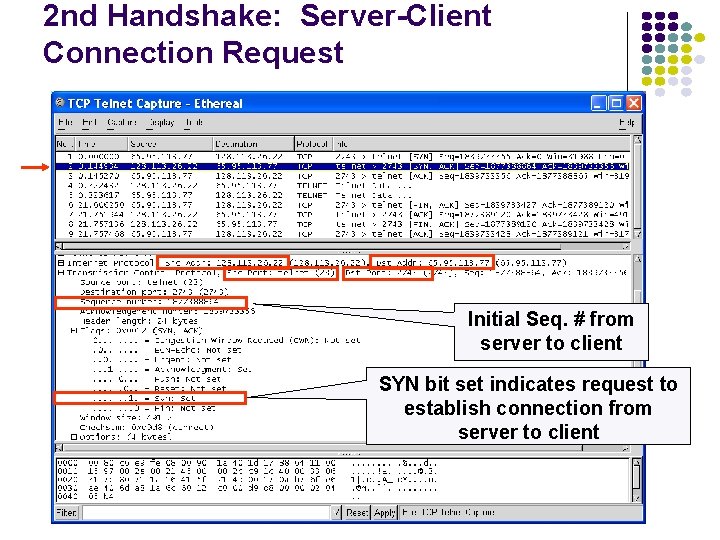Screen dimensions: 720x540
Task: Minimize the TCP Telnet Capture window
Action: 597,103
